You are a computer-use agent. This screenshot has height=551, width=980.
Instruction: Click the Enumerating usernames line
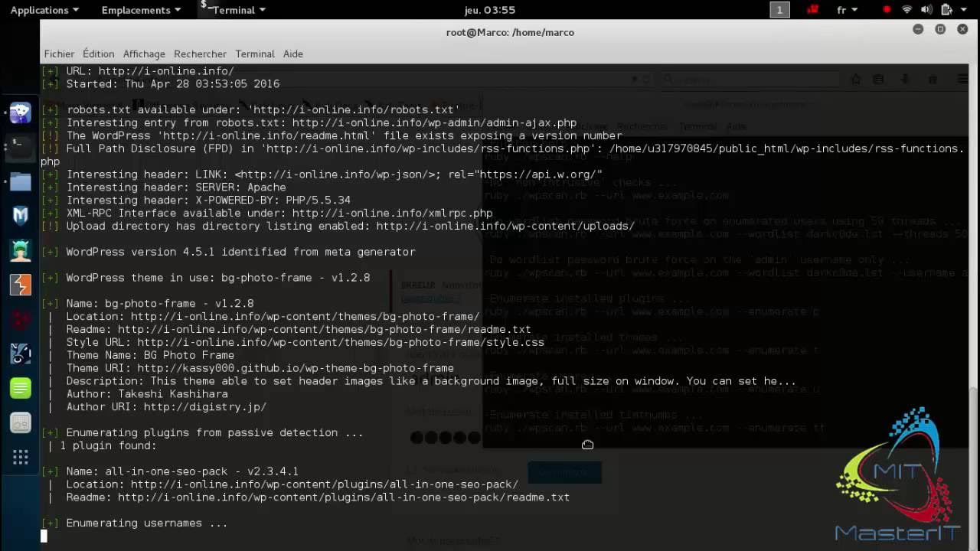[x=135, y=523]
